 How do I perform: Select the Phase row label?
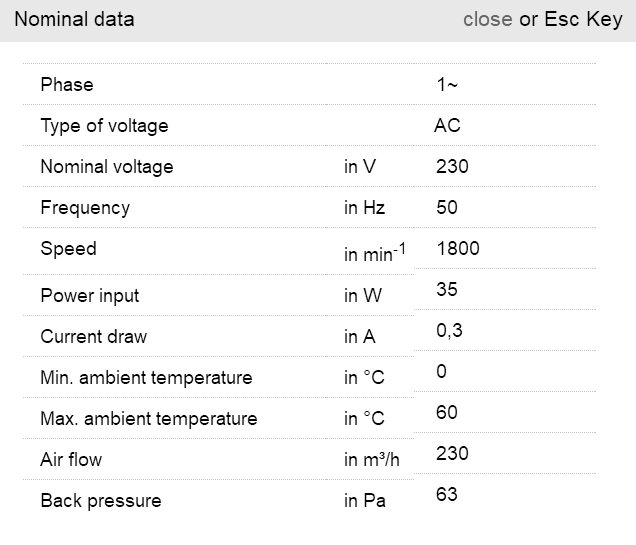pyautogui.click(x=67, y=85)
